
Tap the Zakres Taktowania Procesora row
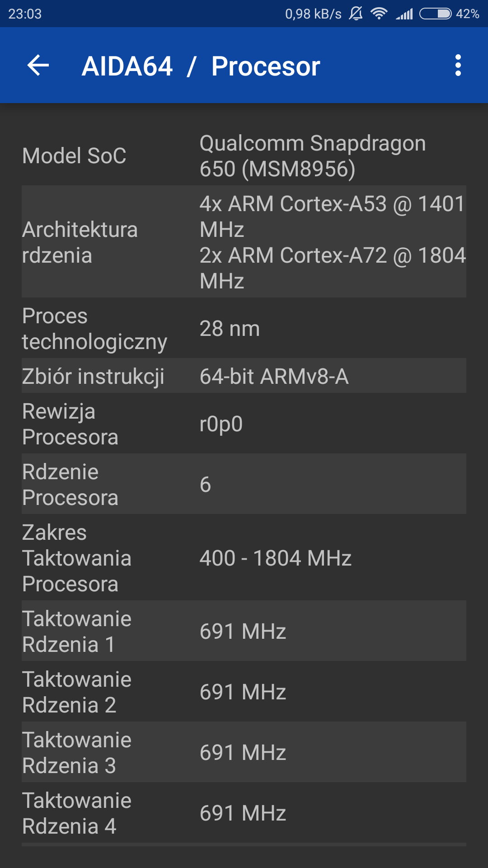point(244,558)
